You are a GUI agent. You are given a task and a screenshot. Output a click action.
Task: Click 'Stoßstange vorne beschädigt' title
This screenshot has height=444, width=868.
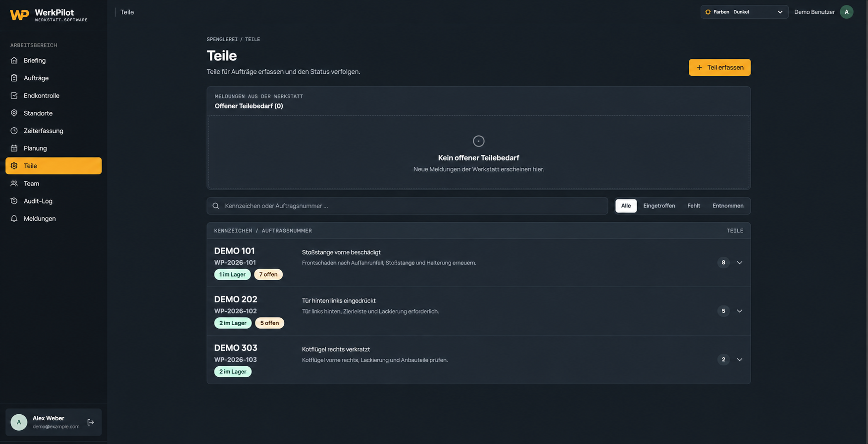(341, 252)
